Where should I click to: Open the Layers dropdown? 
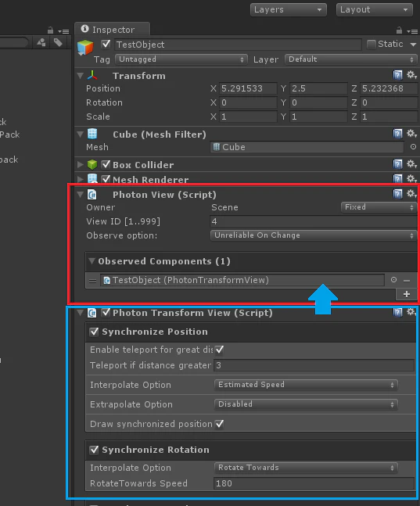point(289,9)
